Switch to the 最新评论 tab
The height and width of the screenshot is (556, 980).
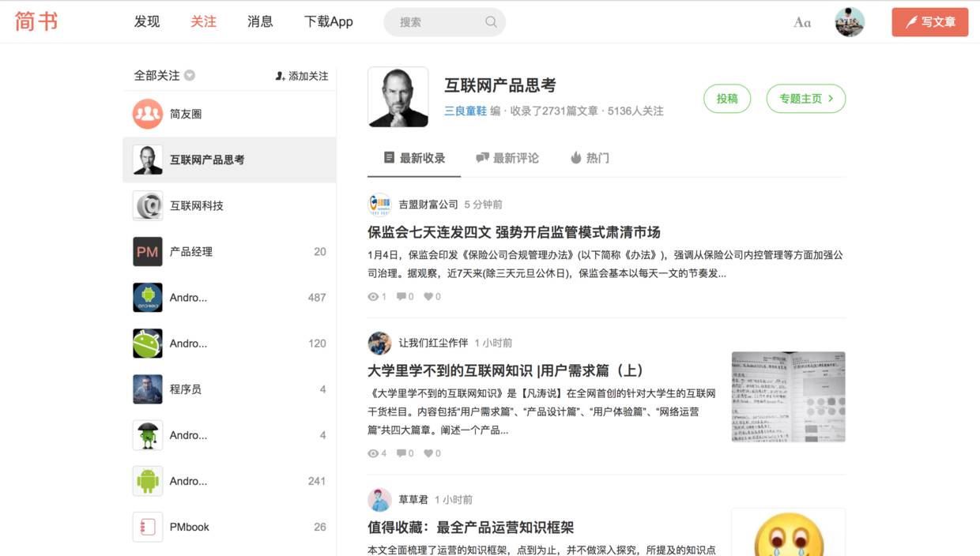click(x=507, y=158)
